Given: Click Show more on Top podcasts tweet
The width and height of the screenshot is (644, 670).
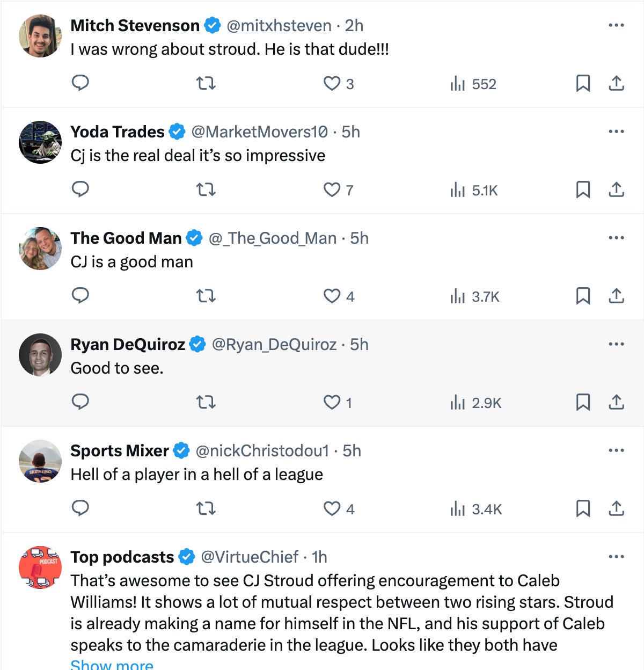Looking at the screenshot, I should pyautogui.click(x=112, y=665).
